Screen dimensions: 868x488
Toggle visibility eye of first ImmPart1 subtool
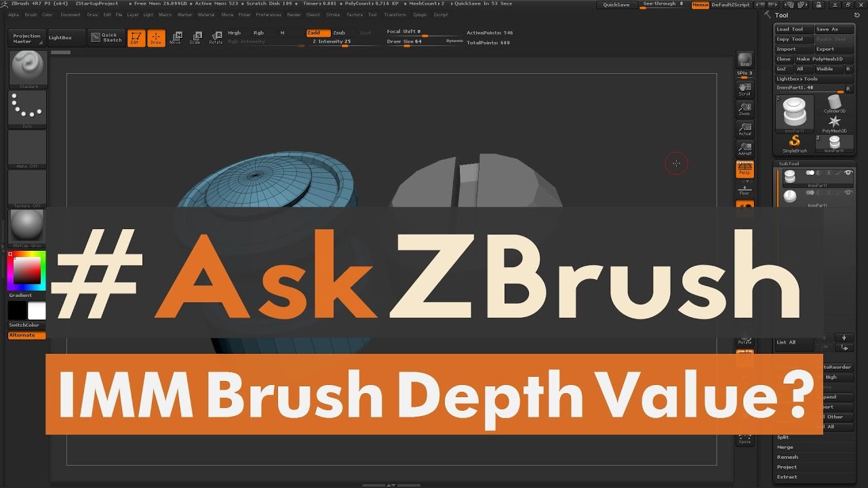pyautogui.click(x=848, y=174)
